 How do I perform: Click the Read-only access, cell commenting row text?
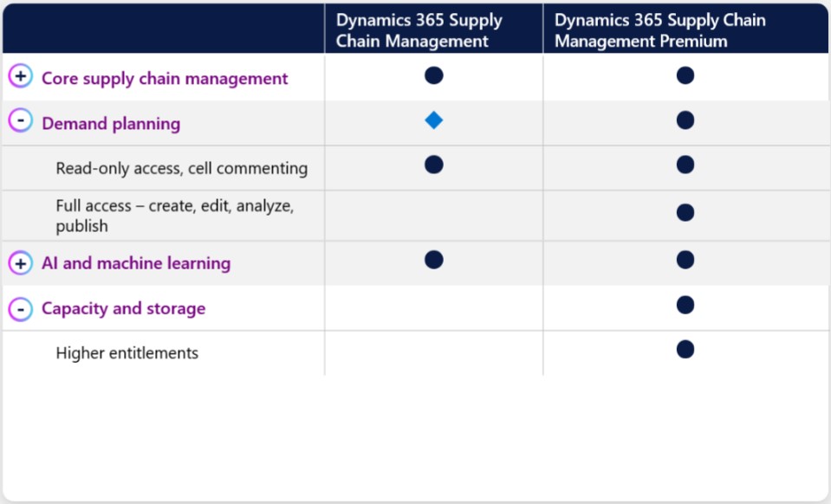pos(181,168)
